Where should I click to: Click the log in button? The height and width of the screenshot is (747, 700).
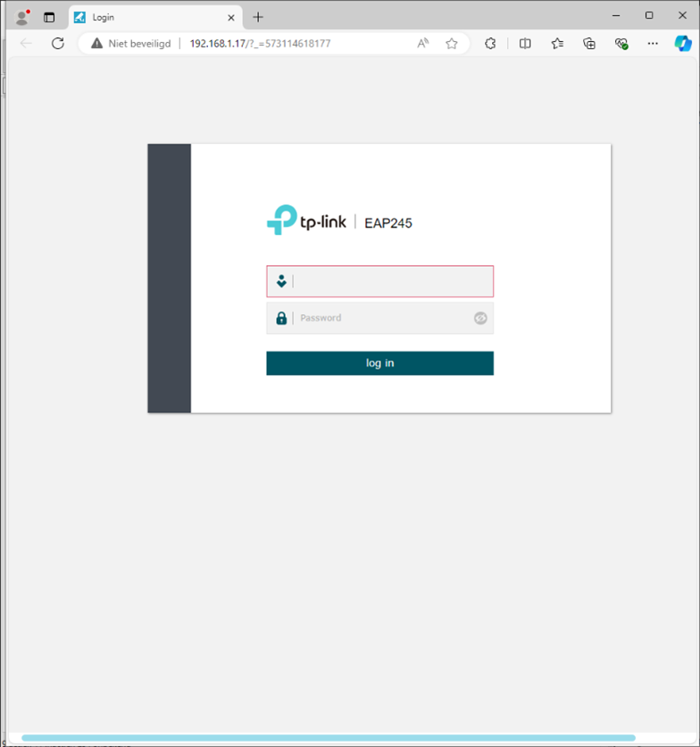(x=379, y=363)
